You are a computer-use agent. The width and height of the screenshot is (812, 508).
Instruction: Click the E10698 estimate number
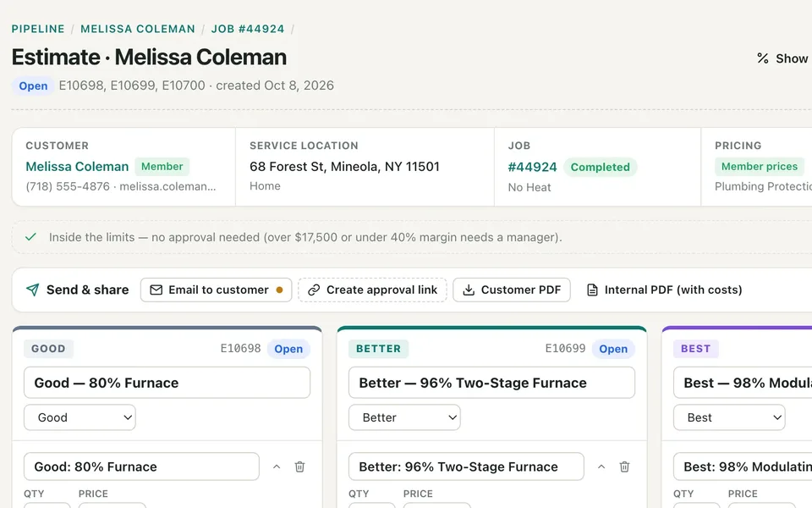240,348
